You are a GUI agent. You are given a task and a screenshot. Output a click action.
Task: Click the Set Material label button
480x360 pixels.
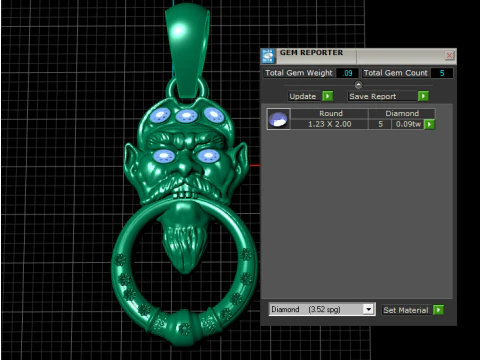point(405,310)
